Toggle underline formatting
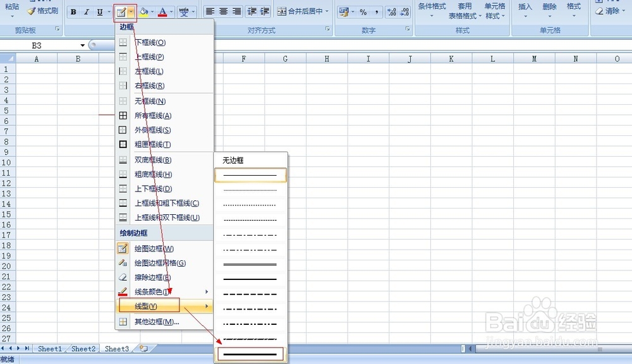This screenshot has height=364, width=632. coord(100,11)
